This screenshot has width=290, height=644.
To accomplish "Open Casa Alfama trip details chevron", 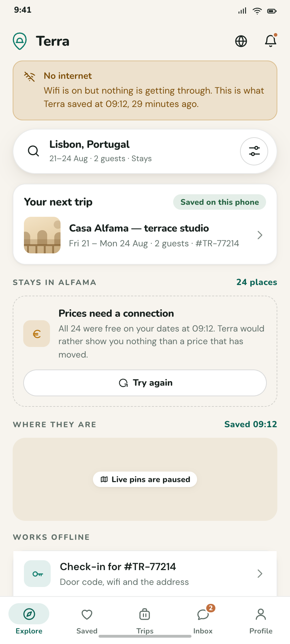I will [260, 235].
